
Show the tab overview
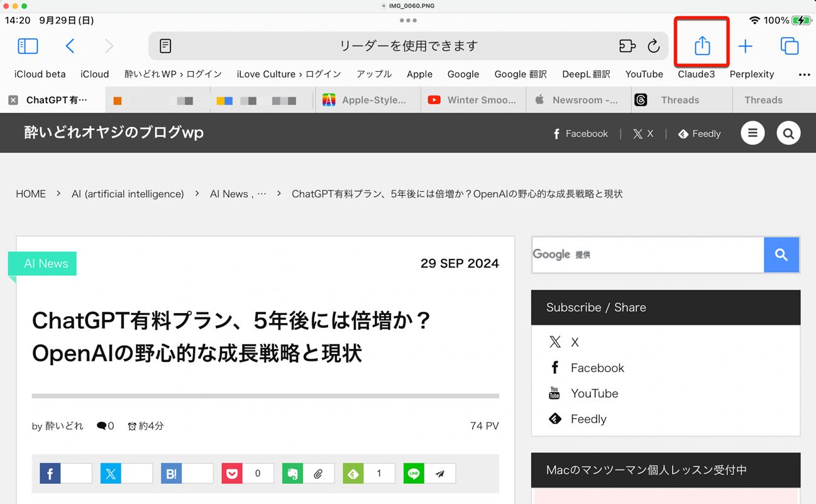coord(789,46)
